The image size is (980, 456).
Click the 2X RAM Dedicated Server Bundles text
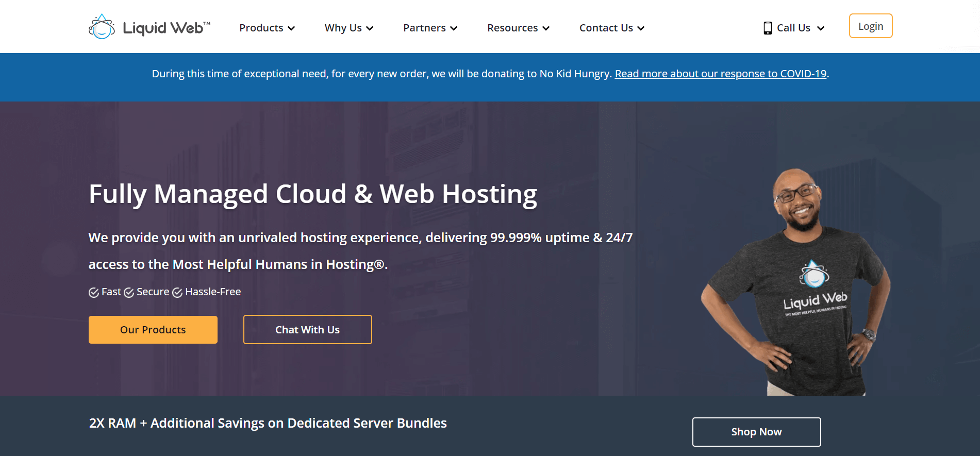268,423
